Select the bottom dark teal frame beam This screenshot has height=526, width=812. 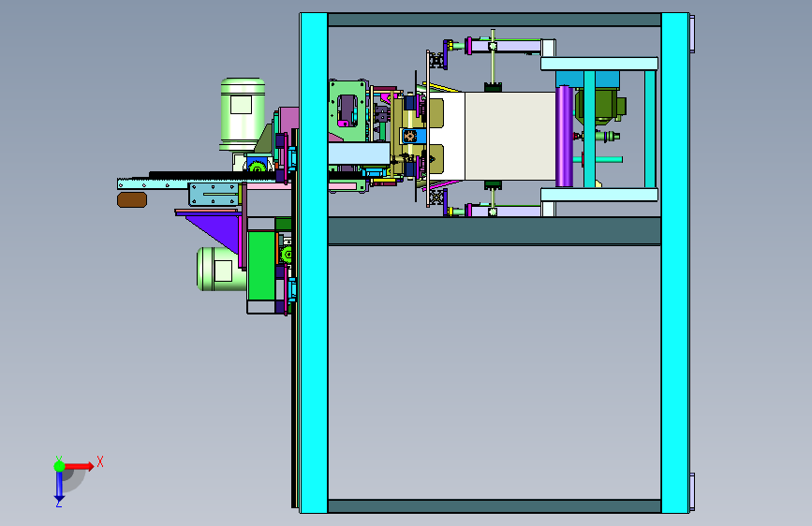tap(495, 505)
